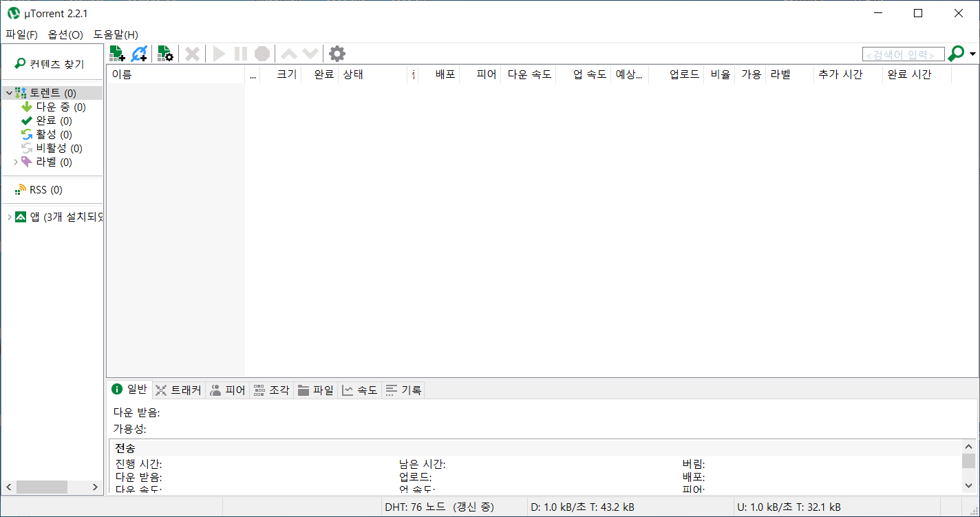980x517 pixels.
Task: Open Preferences via the gear icon
Action: [337, 54]
